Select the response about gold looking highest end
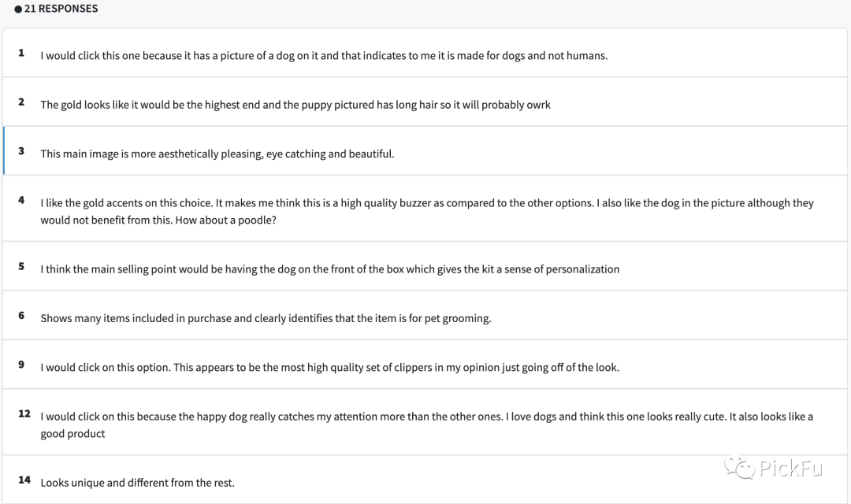Screen dimensions: 851x504 (x=295, y=105)
